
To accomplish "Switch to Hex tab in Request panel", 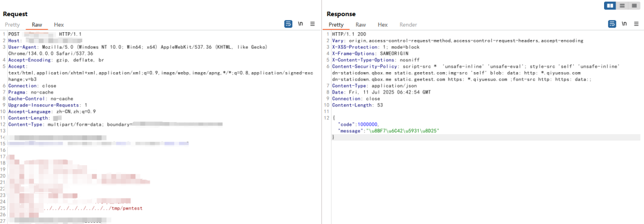I will pos(58,24).
